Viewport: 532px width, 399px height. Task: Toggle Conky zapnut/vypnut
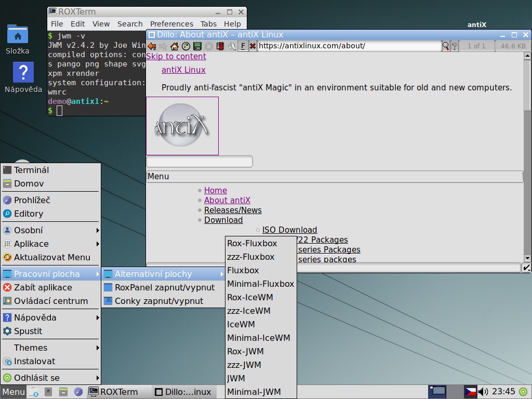[164, 301]
